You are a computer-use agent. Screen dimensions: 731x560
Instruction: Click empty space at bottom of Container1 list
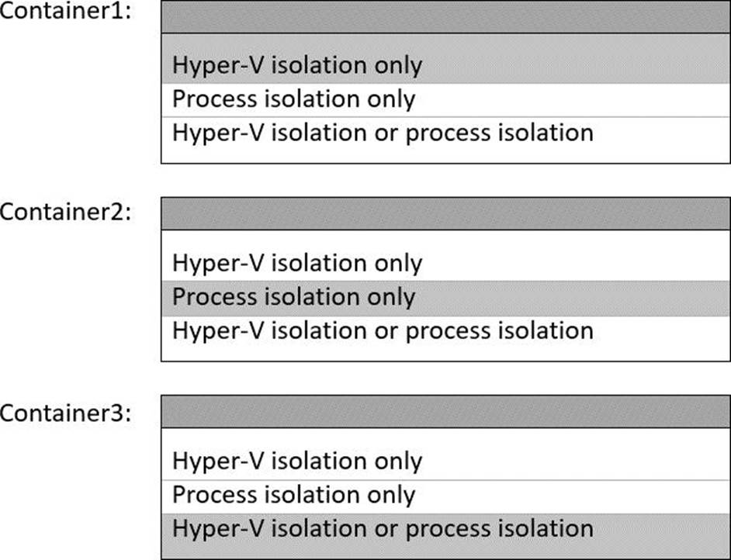(x=445, y=157)
